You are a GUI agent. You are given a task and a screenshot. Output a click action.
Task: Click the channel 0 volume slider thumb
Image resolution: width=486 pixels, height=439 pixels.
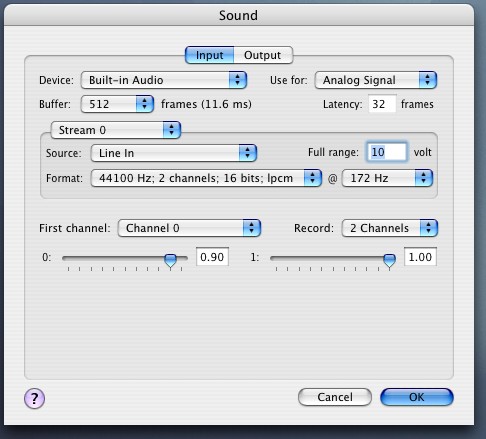[171, 260]
